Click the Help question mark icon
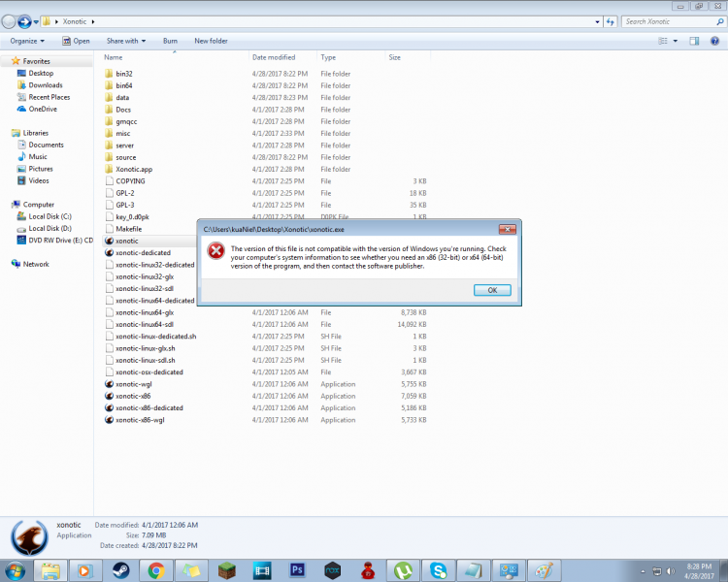The image size is (728, 582). click(715, 41)
